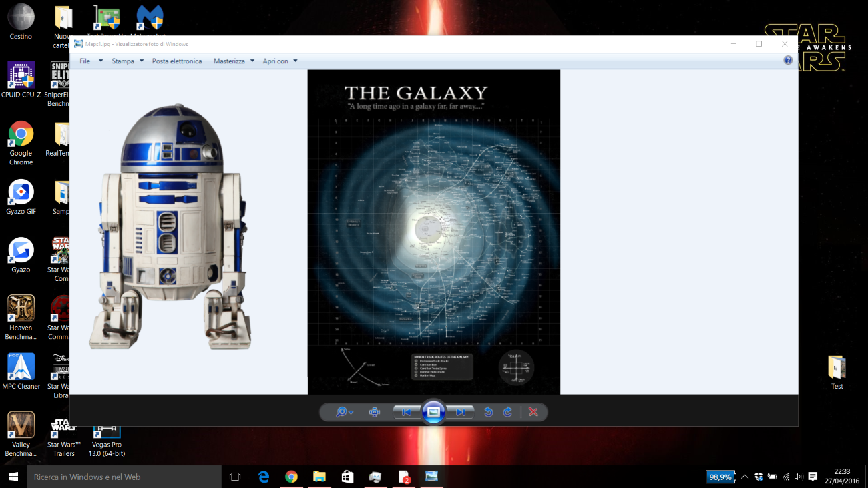Go to the previous photo
The height and width of the screenshot is (488, 868).
(x=406, y=412)
